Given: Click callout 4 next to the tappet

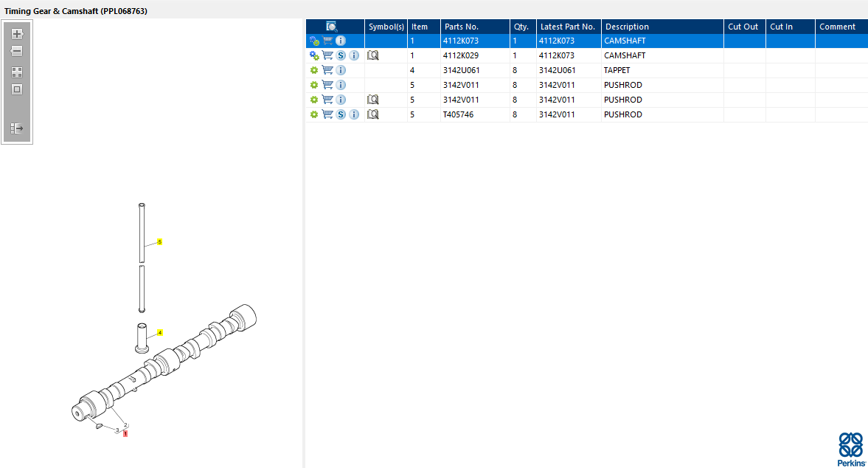Looking at the screenshot, I should point(159,333).
